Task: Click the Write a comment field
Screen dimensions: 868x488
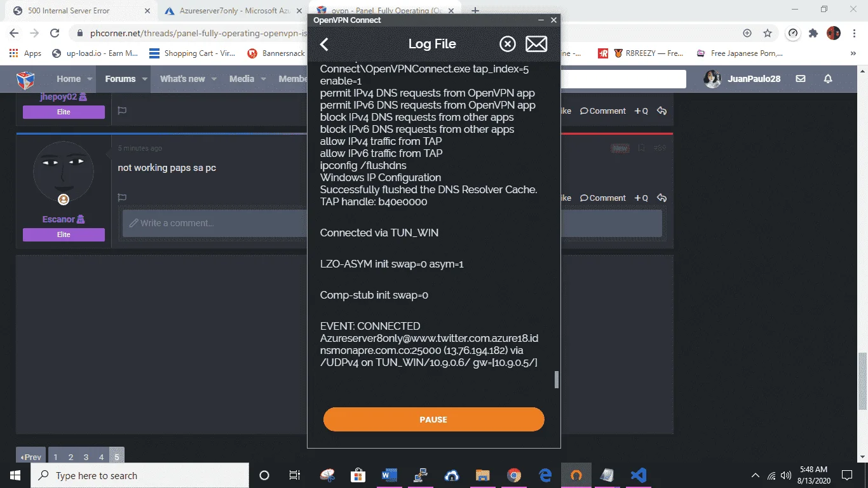Action: click(392, 223)
